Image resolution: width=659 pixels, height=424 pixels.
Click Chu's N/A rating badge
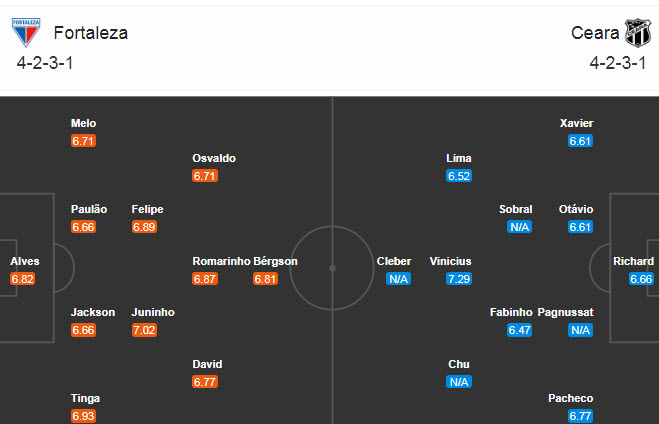pyautogui.click(x=459, y=382)
